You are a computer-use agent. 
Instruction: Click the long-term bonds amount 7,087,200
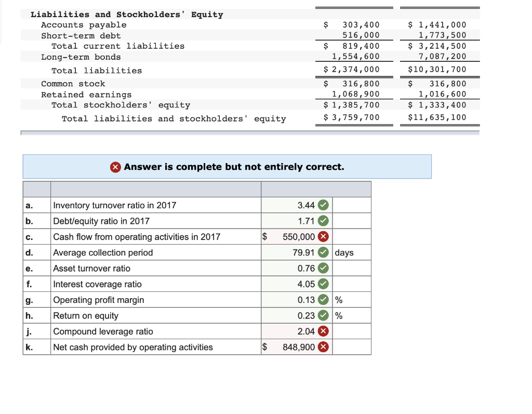[443, 56]
